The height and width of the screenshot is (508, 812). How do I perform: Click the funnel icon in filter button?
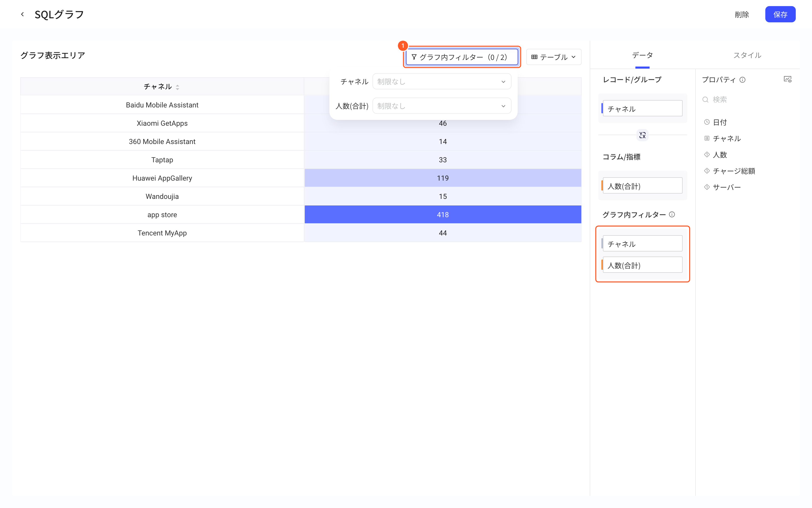[414, 57]
